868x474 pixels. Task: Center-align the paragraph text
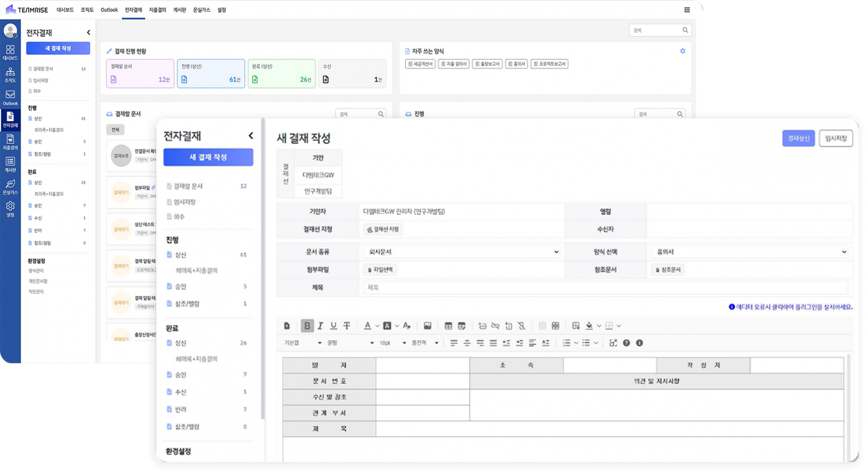coord(467,343)
